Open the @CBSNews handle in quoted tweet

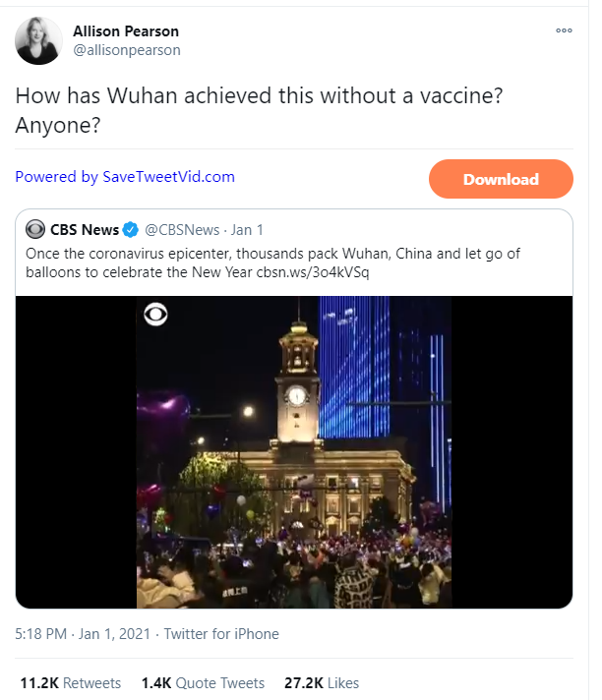(x=183, y=230)
